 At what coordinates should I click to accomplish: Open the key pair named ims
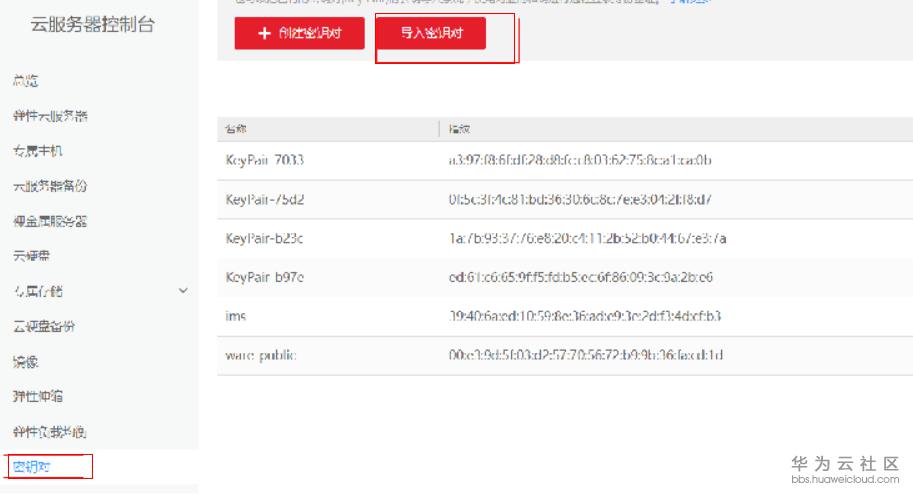(236, 316)
